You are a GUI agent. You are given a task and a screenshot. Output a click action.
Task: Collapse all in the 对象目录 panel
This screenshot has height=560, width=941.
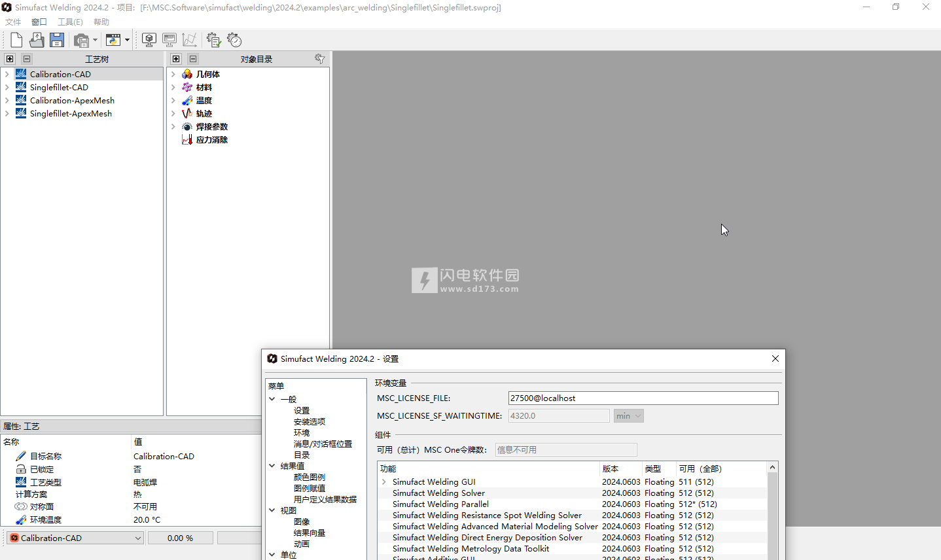[193, 59]
